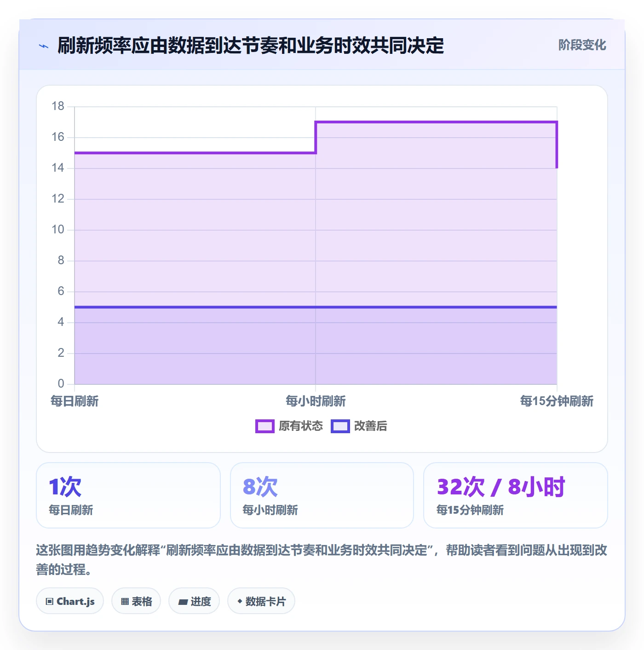The height and width of the screenshot is (650, 644).
Task: Select the 数据卡片 tag chip
Action: [261, 601]
